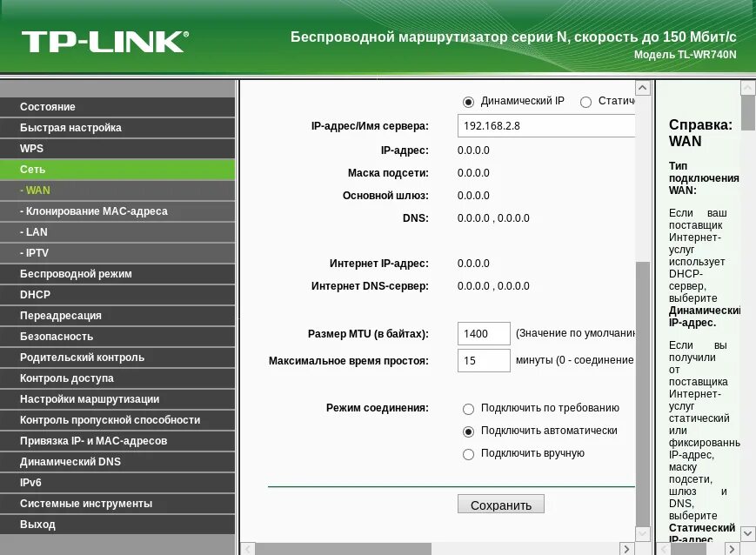Select the Статический IP radio button
This screenshot has width=756, height=555.
[x=585, y=102]
